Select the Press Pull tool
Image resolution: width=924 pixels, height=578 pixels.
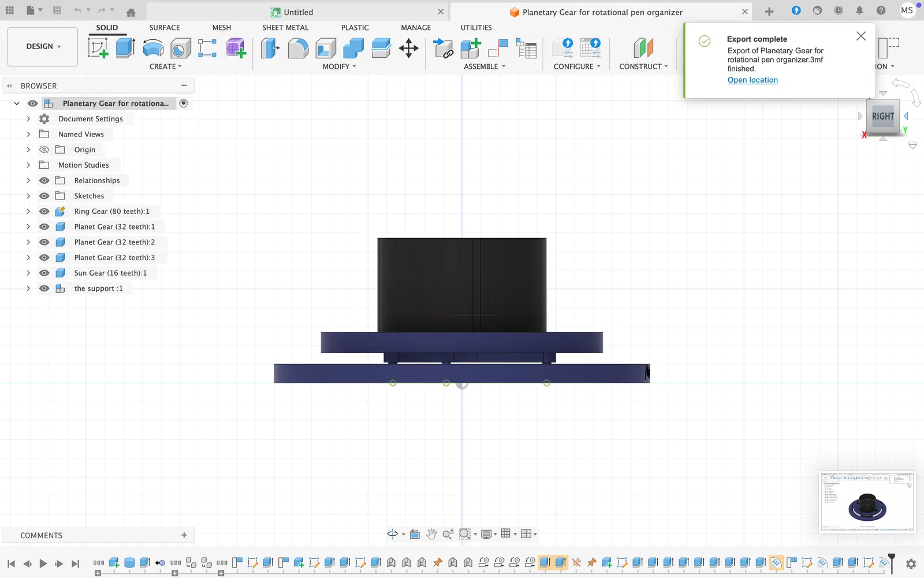click(270, 48)
